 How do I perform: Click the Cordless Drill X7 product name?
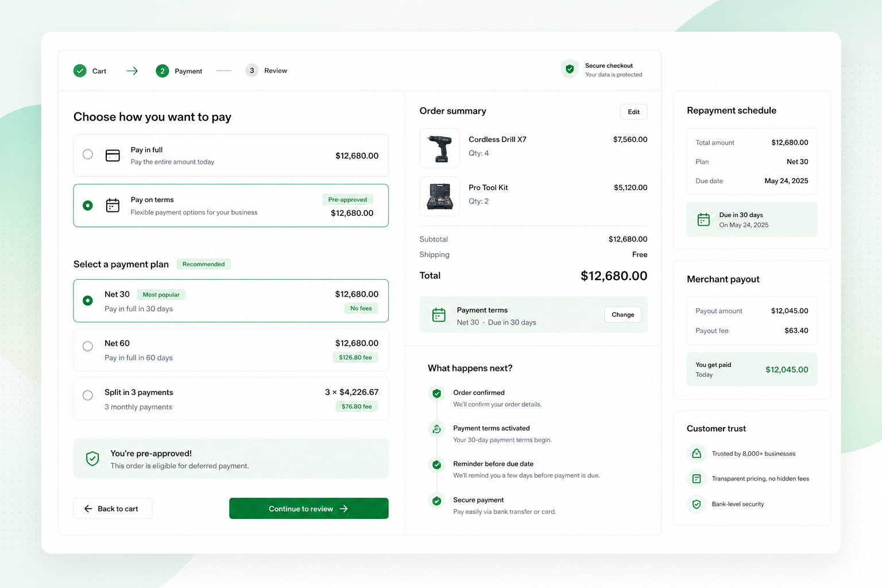(497, 140)
